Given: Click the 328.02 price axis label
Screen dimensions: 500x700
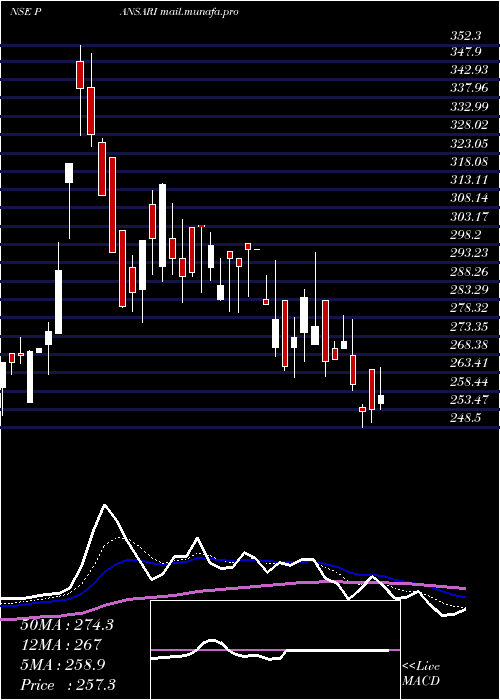Looking at the screenshot, I should [469, 125].
